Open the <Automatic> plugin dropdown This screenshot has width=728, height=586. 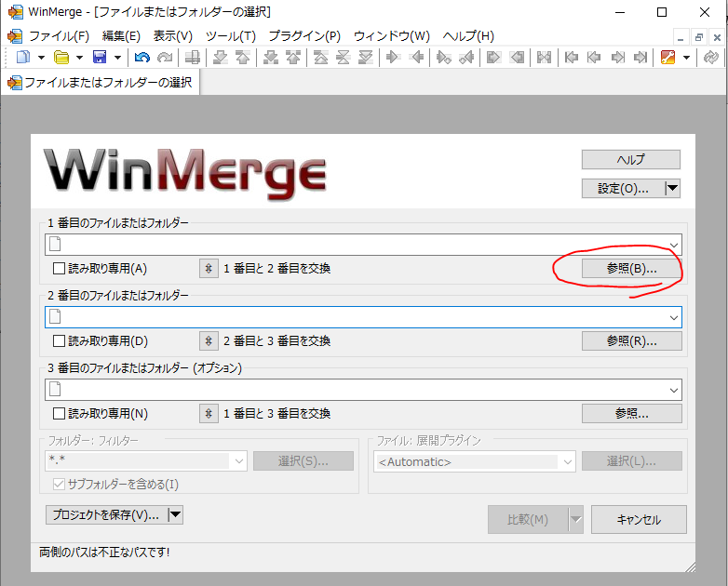(x=568, y=461)
